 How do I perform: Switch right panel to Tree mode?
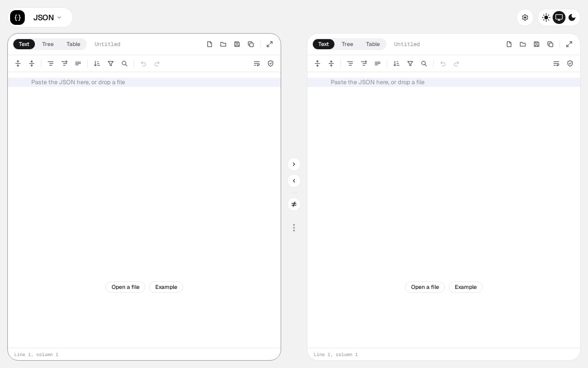coord(347,44)
